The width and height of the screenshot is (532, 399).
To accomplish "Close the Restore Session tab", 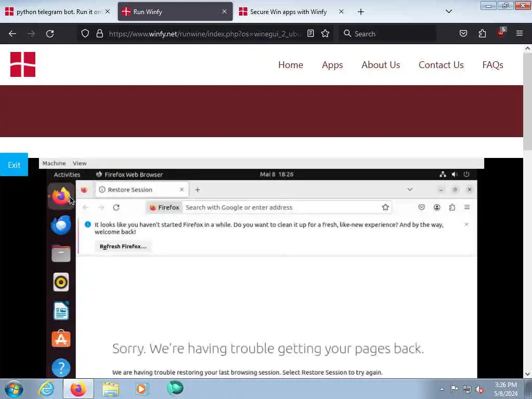I will point(181,190).
